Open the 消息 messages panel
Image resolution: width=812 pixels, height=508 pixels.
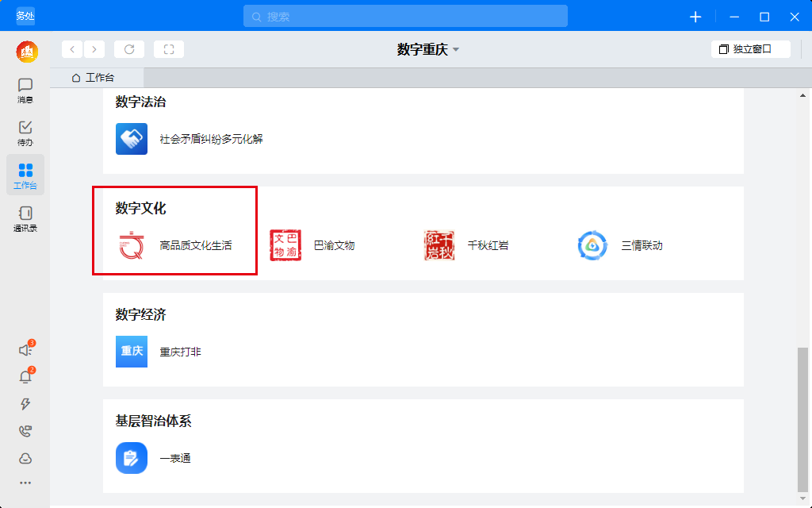pyautogui.click(x=25, y=90)
